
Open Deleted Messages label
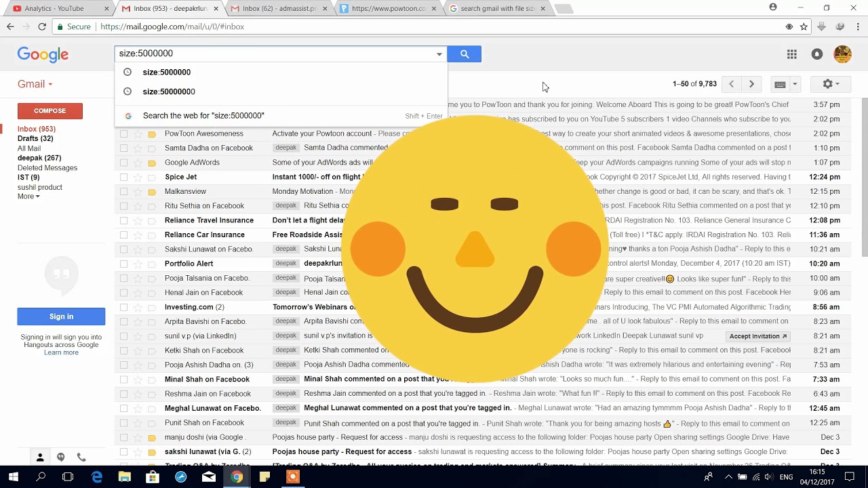[x=47, y=168]
